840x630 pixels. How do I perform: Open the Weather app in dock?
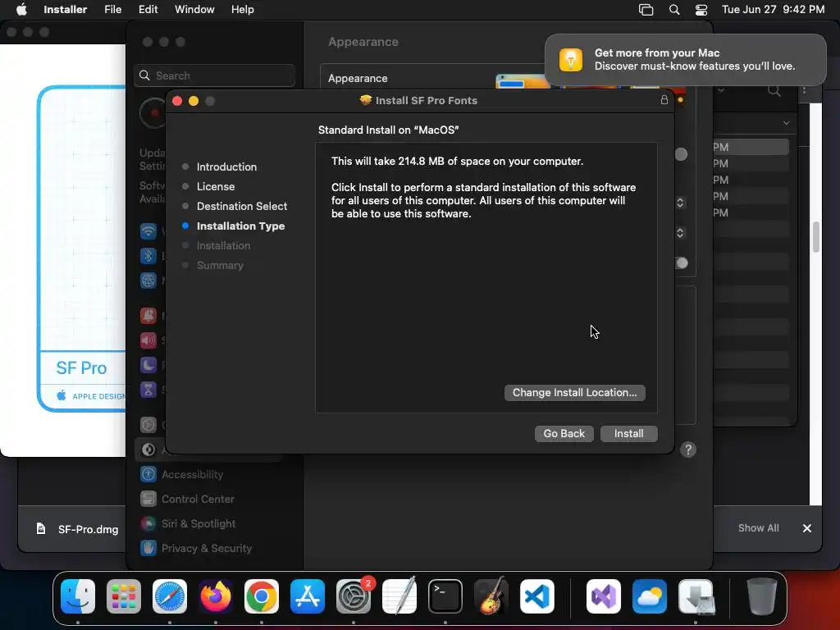pyautogui.click(x=650, y=596)
